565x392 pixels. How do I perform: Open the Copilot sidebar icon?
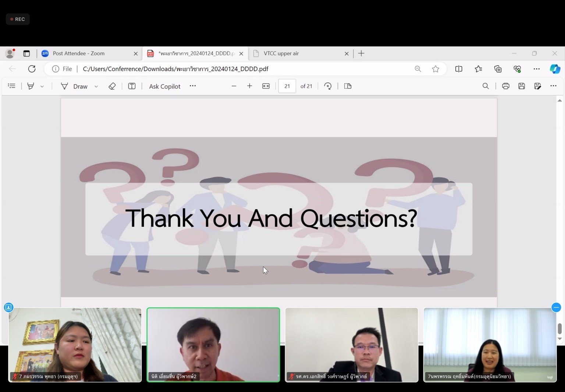click(555, 69)
